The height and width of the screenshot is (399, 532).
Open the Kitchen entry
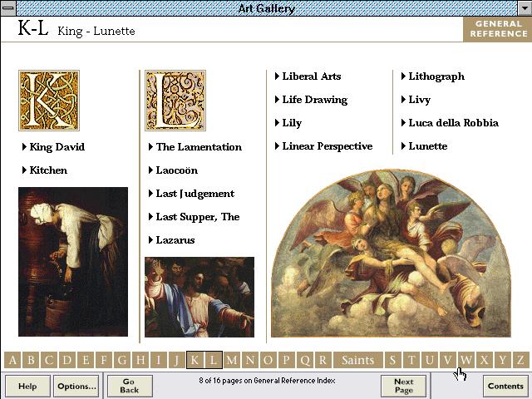click(x=45, y=170)
